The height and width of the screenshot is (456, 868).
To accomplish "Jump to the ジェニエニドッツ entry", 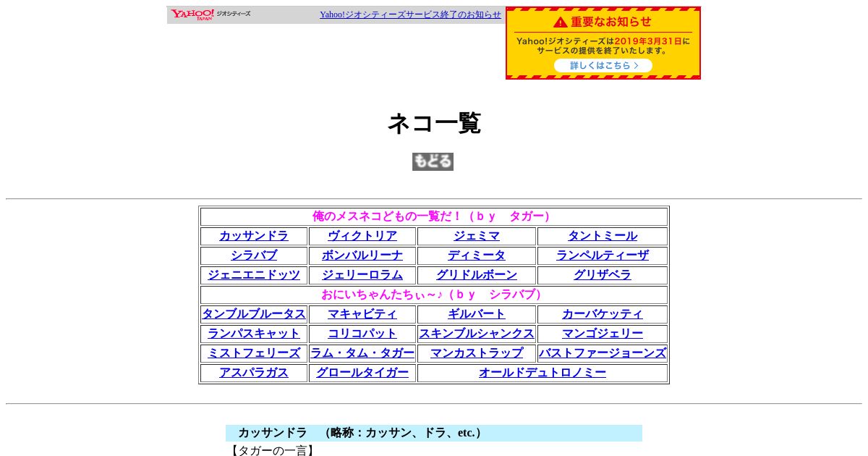I will click(x=254, y=275).
